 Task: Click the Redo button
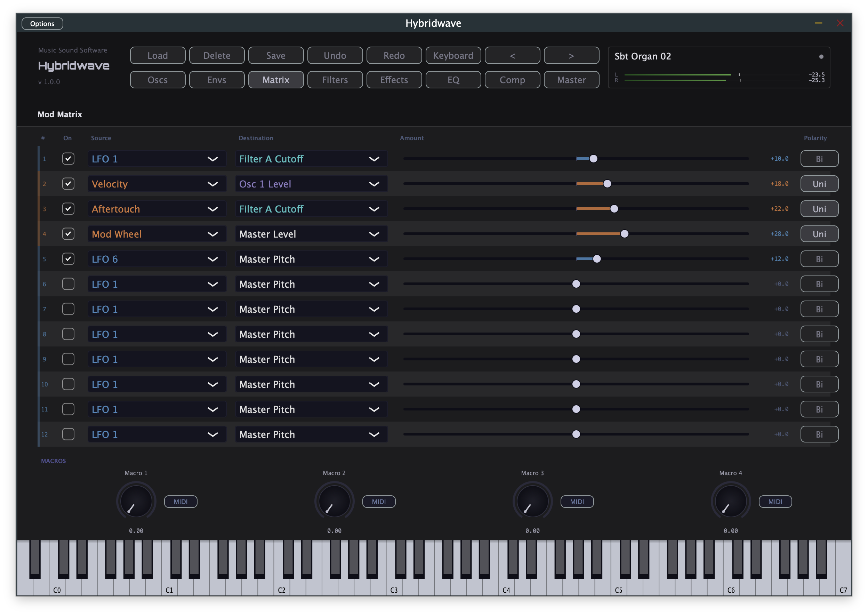(x=394, y=56)
